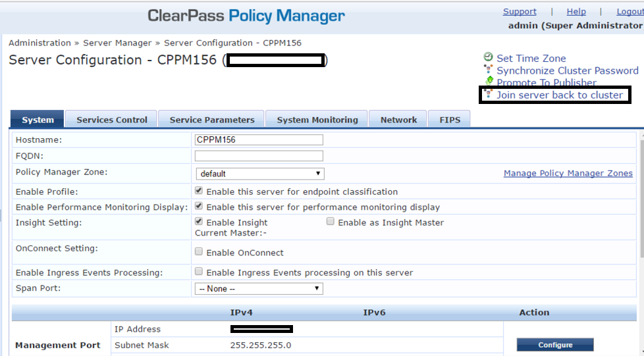Check the Enable OnConnect checkbox
Image resolution: width=644 pixels, height=356 pixels.
199,251
